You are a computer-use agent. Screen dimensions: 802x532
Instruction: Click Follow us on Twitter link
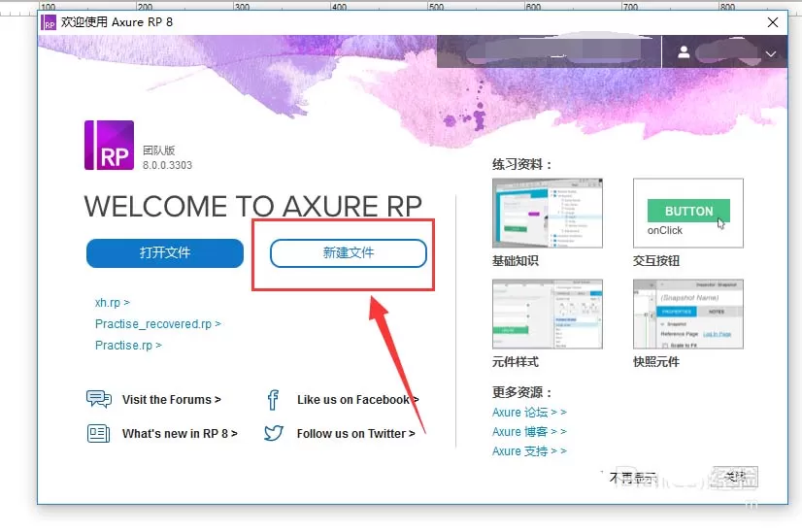pyautogui.click(x=355, y=434)
